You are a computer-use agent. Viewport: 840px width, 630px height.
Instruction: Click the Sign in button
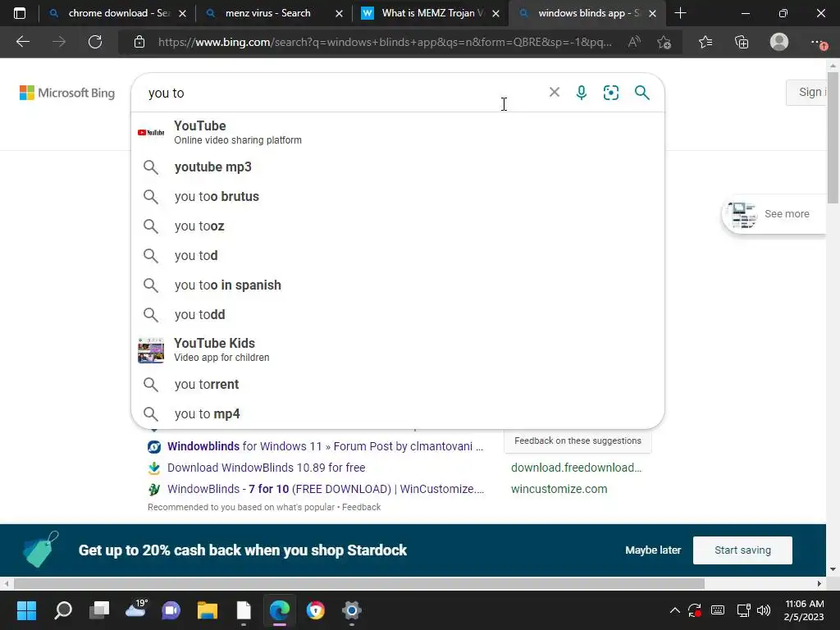806,92
